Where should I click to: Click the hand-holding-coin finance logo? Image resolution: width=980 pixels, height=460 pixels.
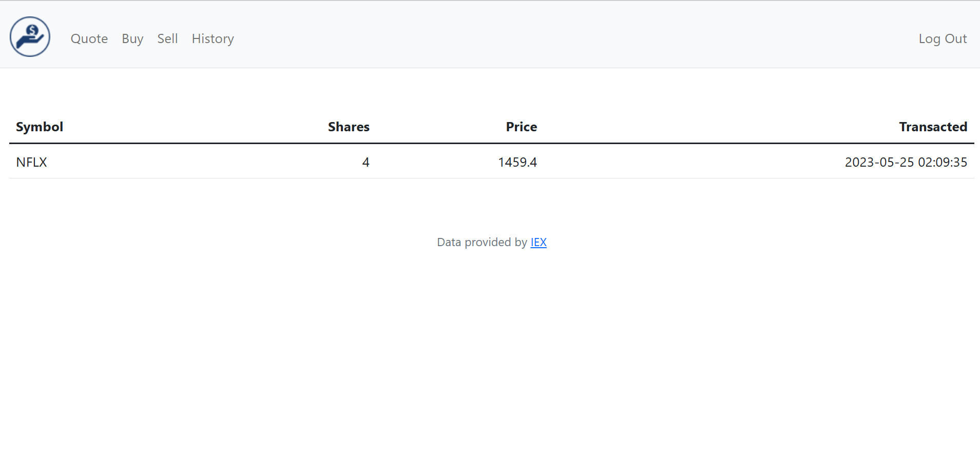(30, 37)
